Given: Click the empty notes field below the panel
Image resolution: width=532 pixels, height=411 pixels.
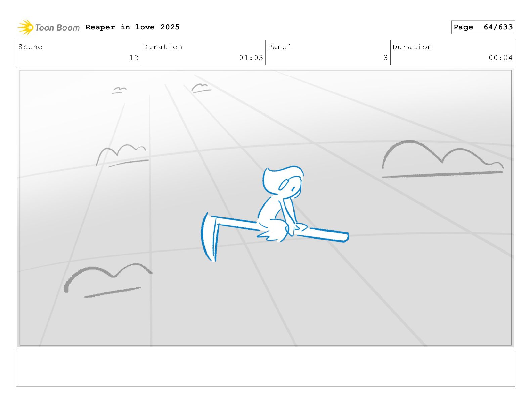Looking at the screenshot, I should 265,368.
